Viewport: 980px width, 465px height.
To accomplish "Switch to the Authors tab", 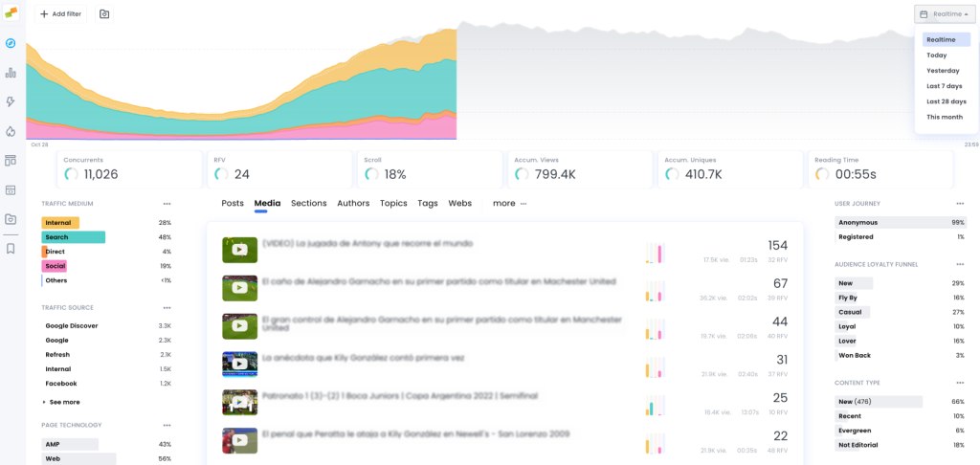I will (x=353, y=203).
